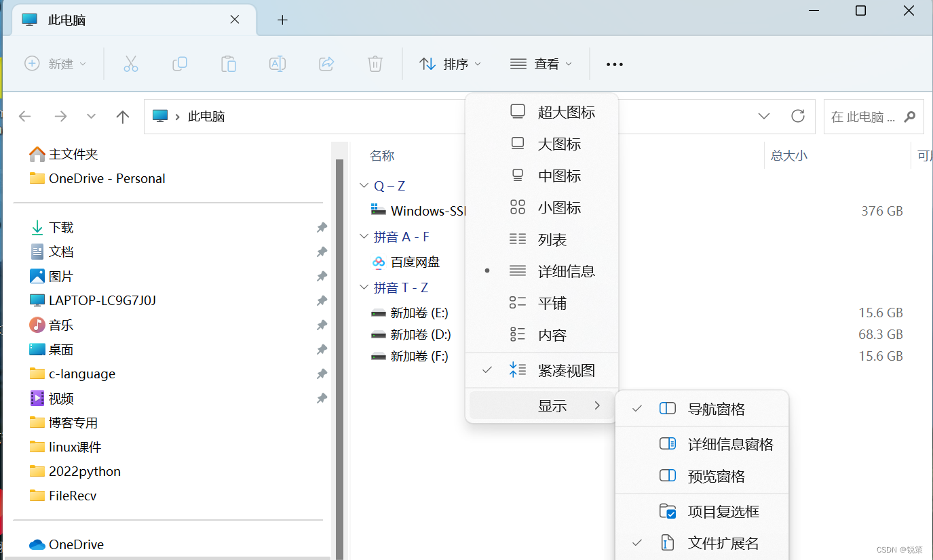Toggle 项目复选框 item checkboxes
Image resolution: width=933 pixels, height=560 pixels.
pyautogui.click(x=702, y=512)
